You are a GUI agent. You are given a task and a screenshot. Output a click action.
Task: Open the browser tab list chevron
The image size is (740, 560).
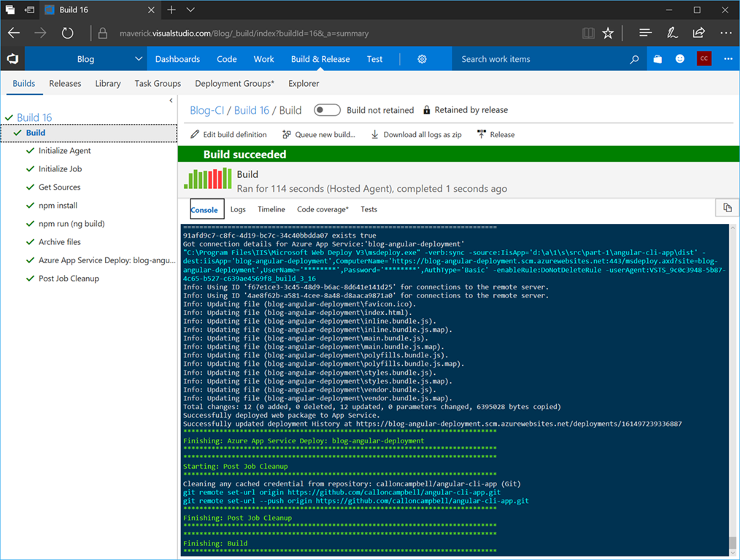point(190,10)
